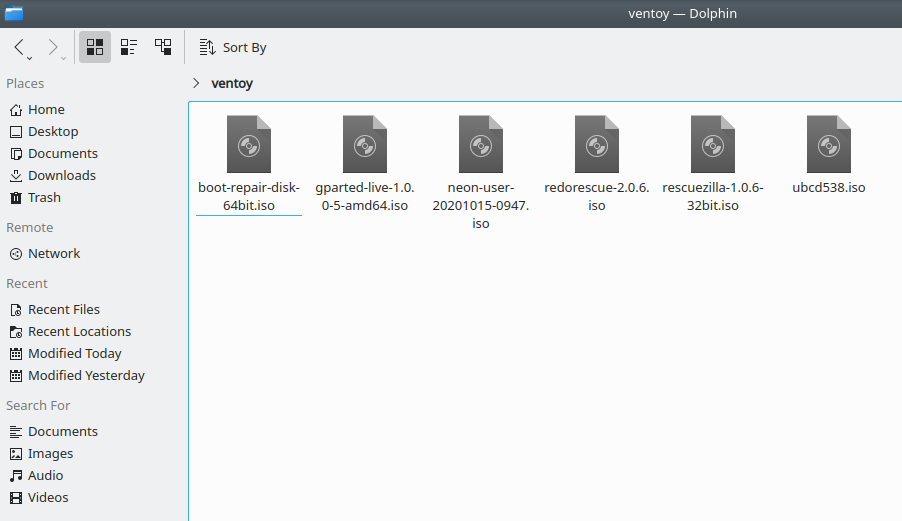Select boot-repair-disk-64bit.iso disc icon
902x521 pixels.
tap(249, 144)
